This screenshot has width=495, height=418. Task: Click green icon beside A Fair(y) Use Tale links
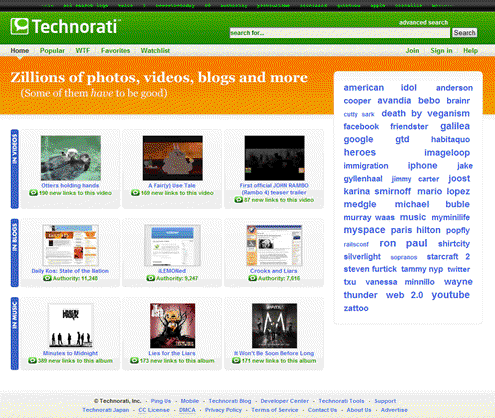135,193
